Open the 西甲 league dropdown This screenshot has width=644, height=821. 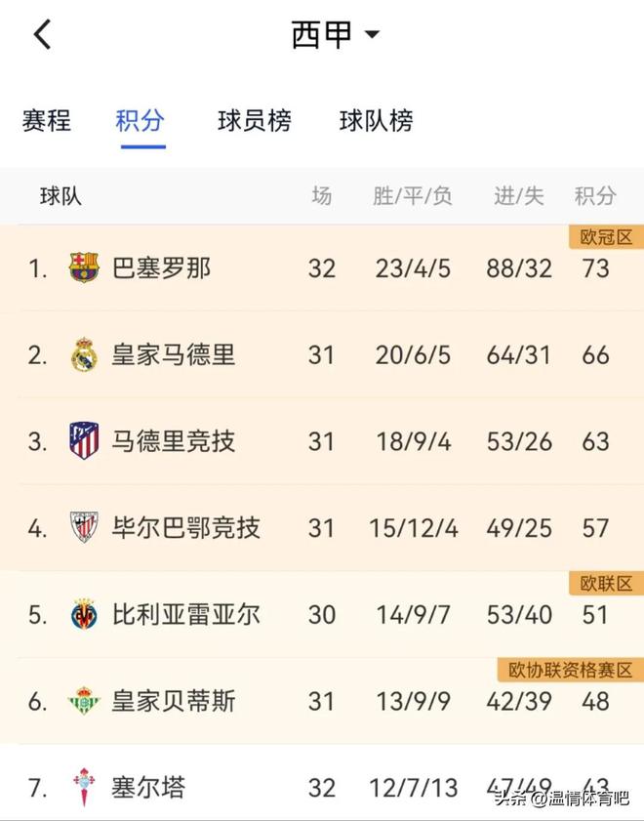coord(335,34)
